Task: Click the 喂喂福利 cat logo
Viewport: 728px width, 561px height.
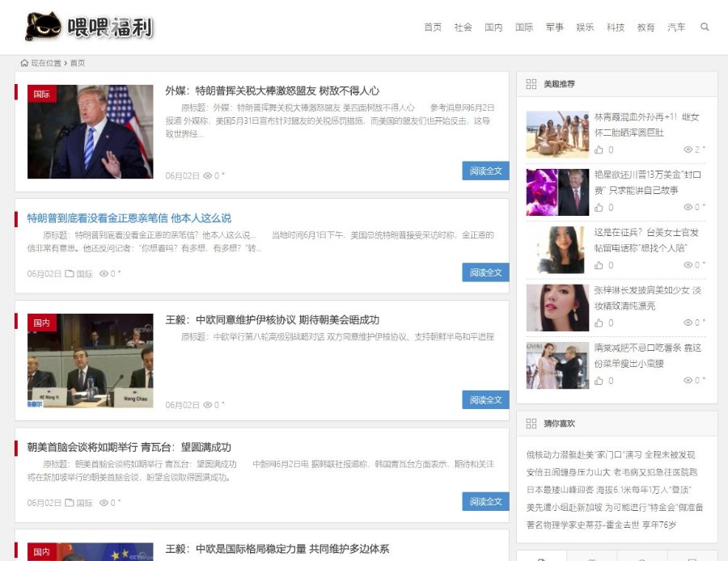Action: 89,27
